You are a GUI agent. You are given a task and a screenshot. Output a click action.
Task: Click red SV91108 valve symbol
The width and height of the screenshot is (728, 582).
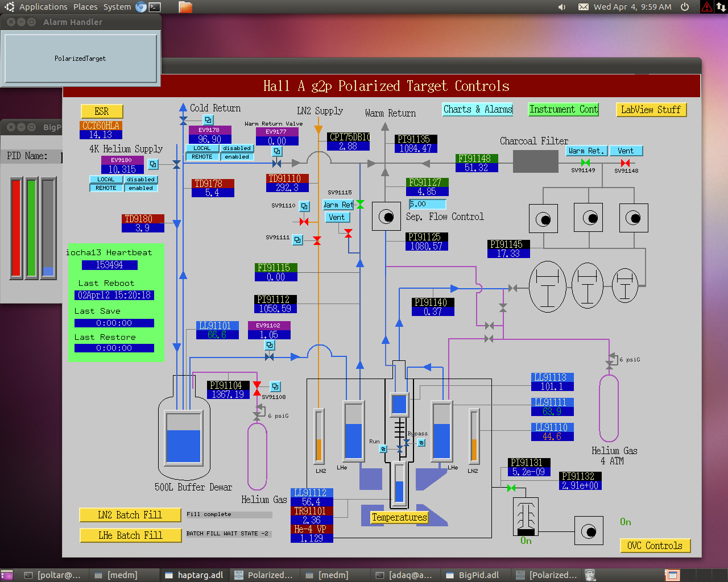[257, 389]
